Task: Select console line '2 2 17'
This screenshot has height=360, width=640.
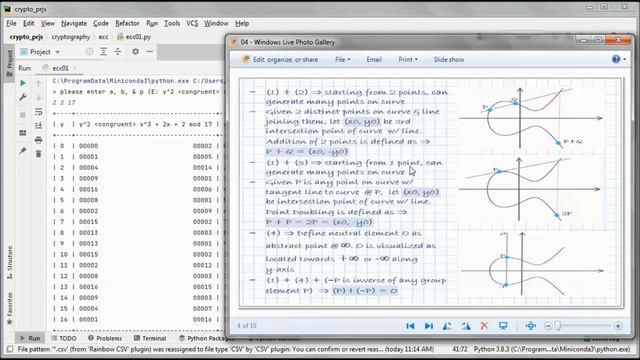Action: point(64,102)
